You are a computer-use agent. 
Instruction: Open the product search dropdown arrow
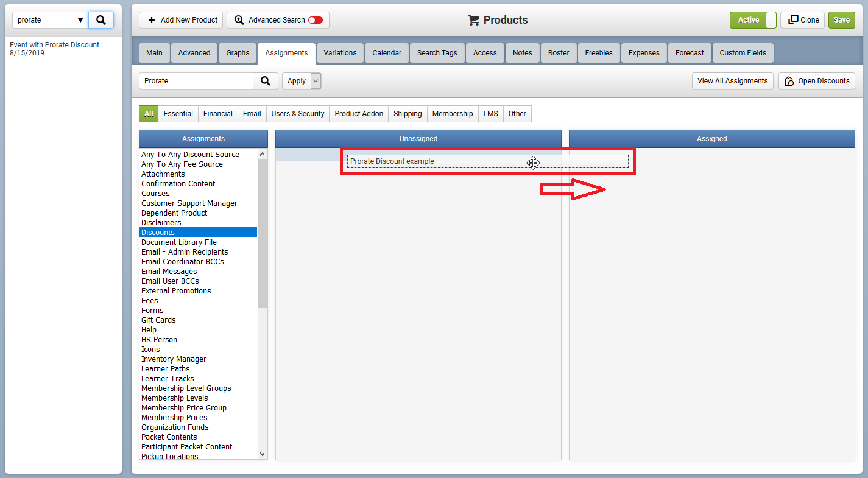79,19
